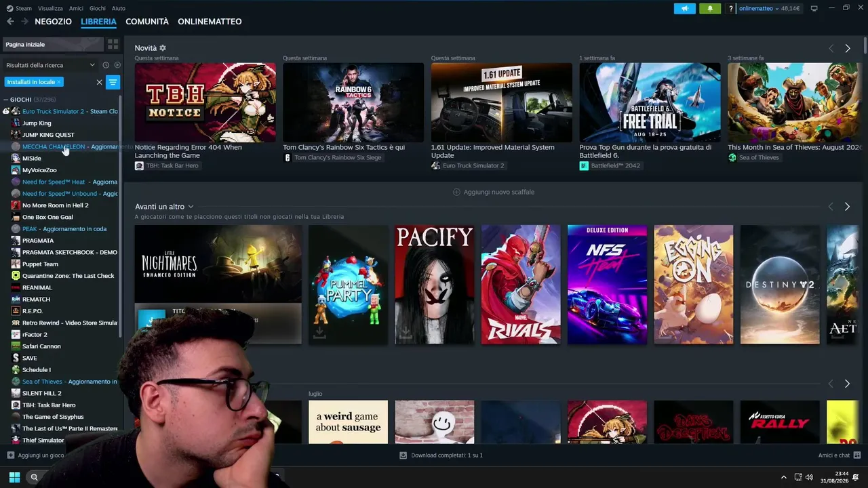Switch to Big Picture mode icon
Screen dimensions: 868x488
(x=814, y=9)
